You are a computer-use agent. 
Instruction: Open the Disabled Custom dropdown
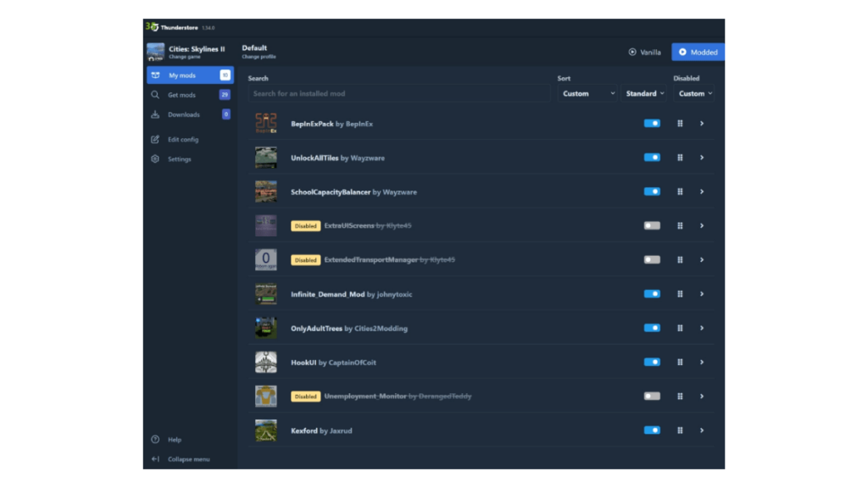[694, 93]
